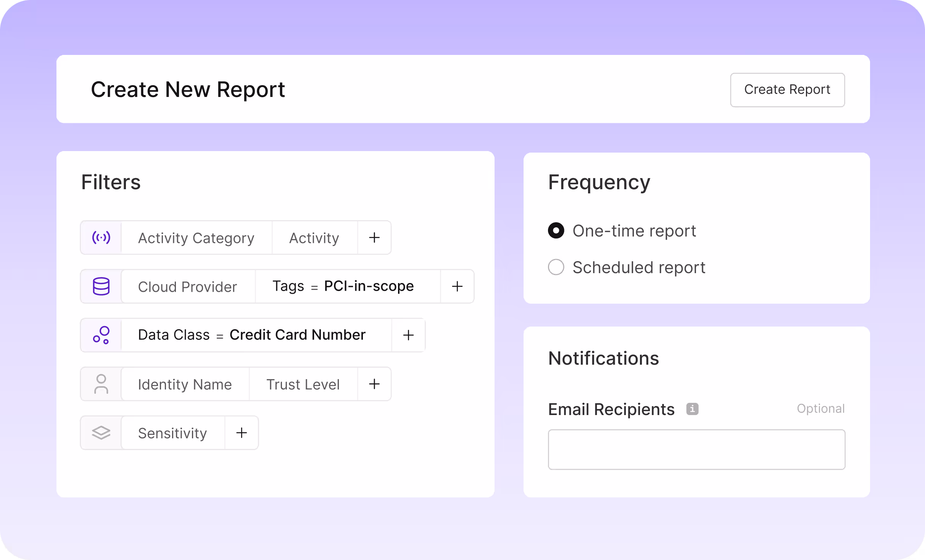This screenshot has height=560, width=925.
Task: Click plus icon in Cloud Provider row
Action: tap(457, 286)
